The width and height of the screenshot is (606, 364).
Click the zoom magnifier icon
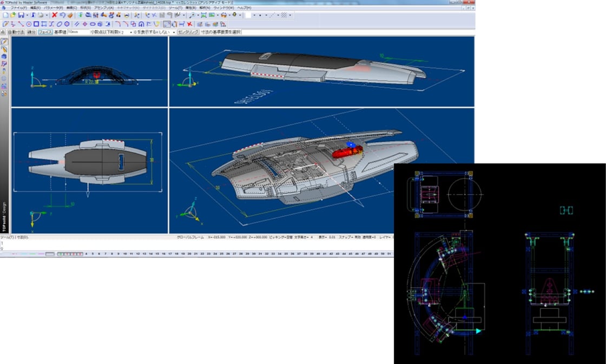click(x=192, y=16)
